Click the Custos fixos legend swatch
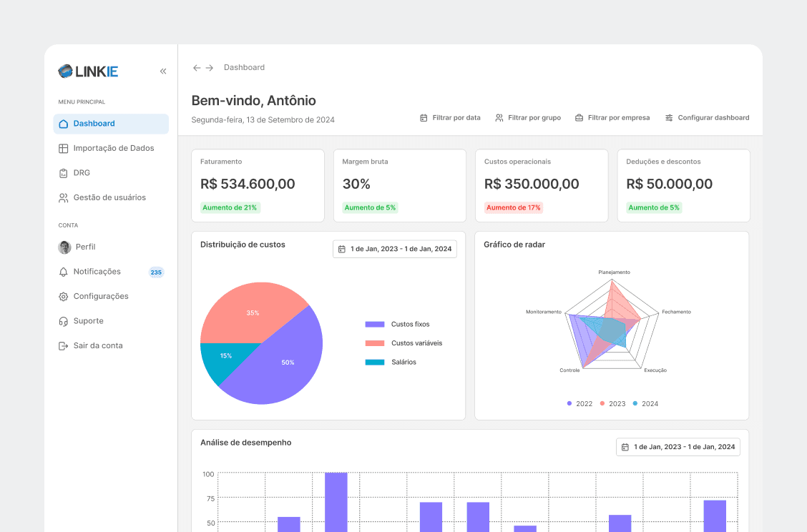This screenshot has height=532, width=807. coord(375,324)
